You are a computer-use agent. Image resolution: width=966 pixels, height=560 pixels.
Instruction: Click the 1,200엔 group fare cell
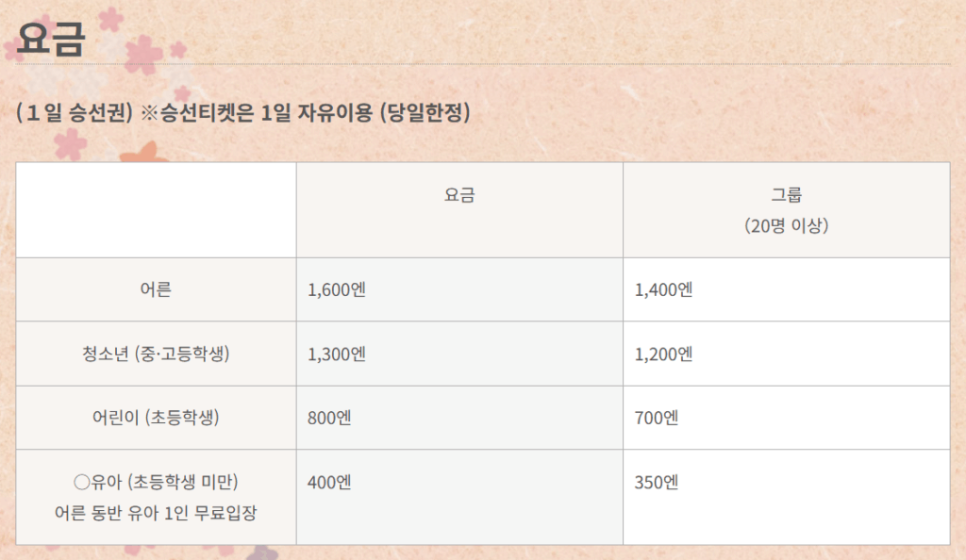[x=664, y=354]
